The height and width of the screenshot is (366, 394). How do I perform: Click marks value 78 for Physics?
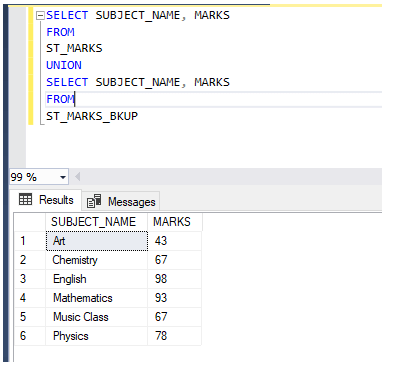click(x=175, y=336)
